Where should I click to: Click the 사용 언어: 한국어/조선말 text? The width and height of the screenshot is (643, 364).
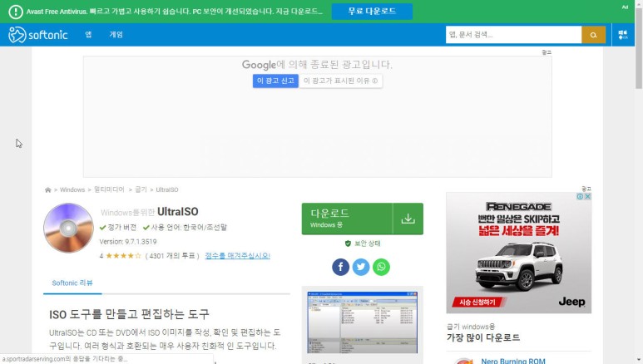coord(189,227)
